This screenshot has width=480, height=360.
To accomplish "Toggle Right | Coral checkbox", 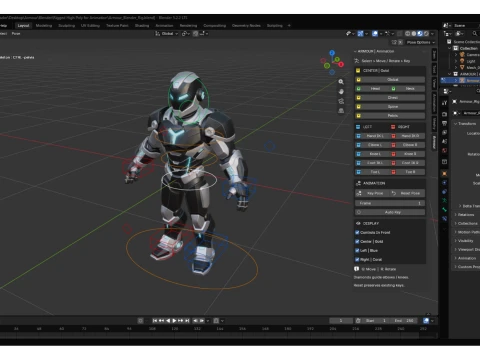I will [x=357, y=259].
